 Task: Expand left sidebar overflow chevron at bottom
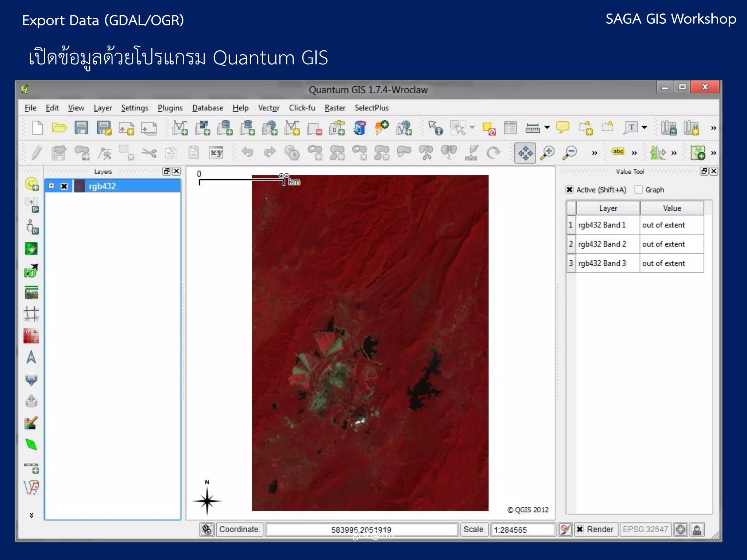pyautogui.click(x=31, y=515)
